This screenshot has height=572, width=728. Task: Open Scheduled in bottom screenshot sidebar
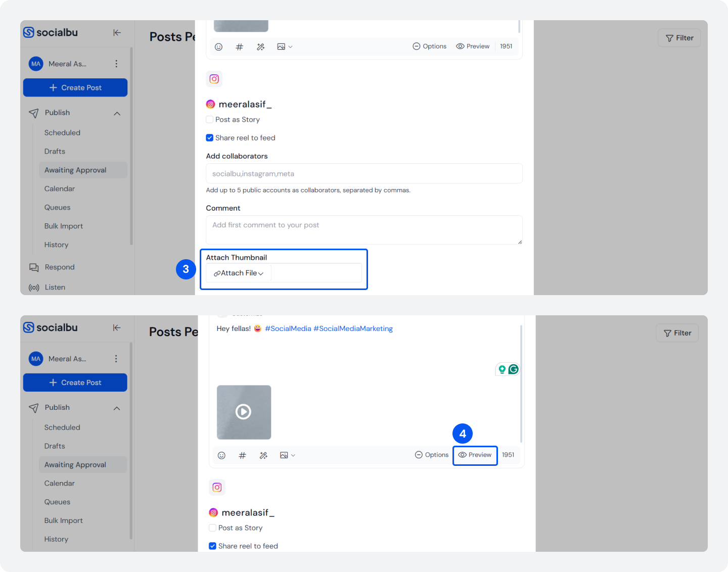62,427
